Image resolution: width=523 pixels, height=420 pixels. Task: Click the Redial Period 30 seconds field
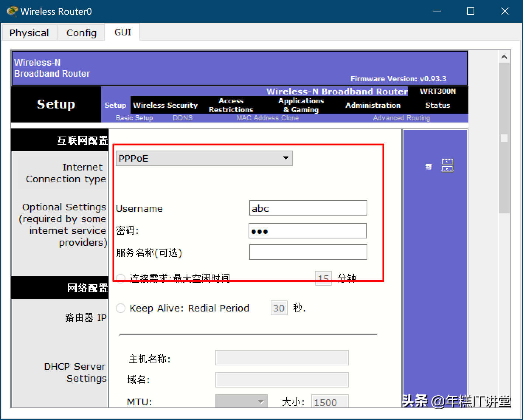pyautogui.click(x=279, y=308)
